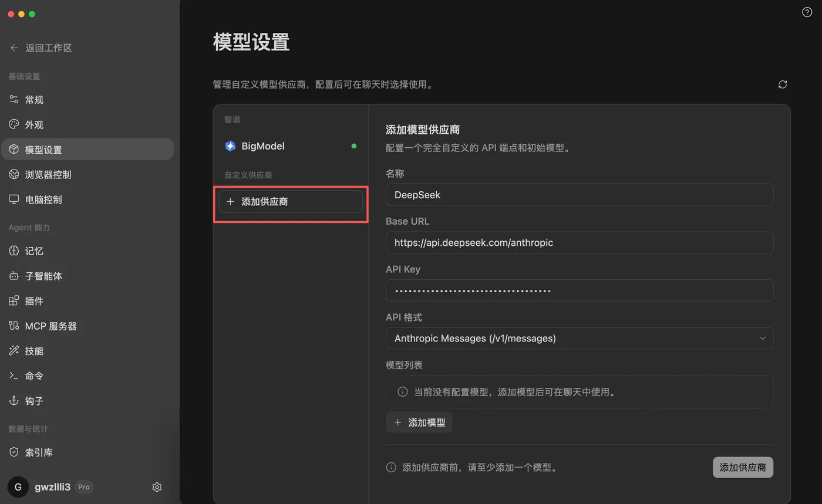Click the help question mark icon
The height and width of the screenshot is (504, 822).
[x=807, y=12]
